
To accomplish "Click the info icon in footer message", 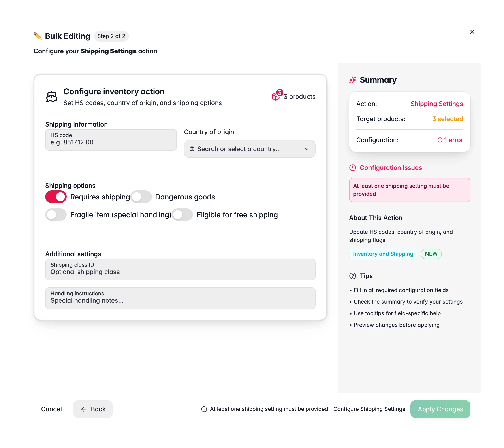I will tap(204, 409).
